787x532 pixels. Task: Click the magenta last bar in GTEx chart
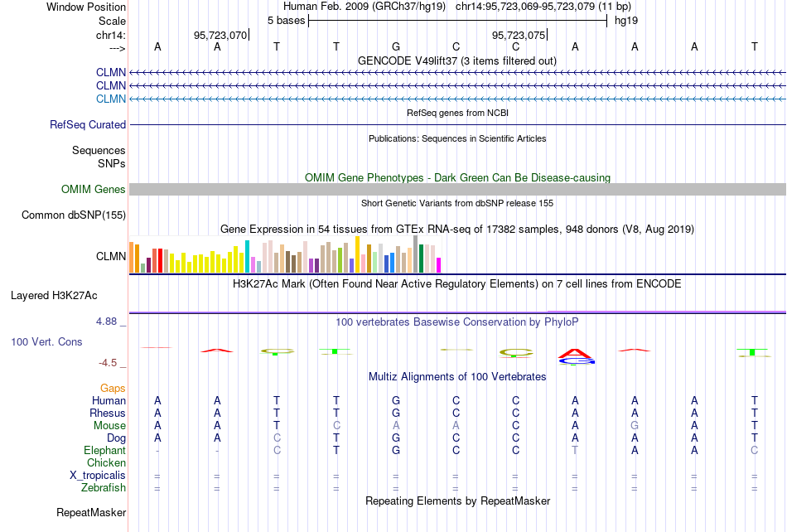click(439, 265)
